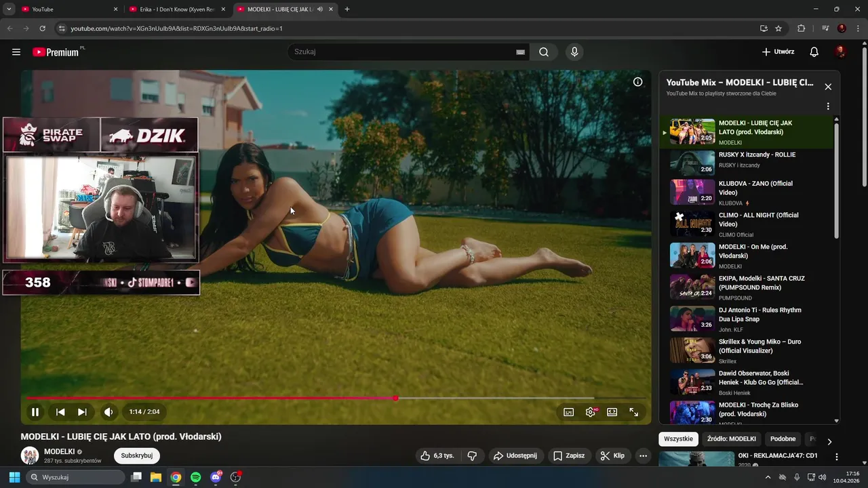Like the video with 6,3 tys. likes
Viewport: 868px width, 488px height.
point(437,455)
